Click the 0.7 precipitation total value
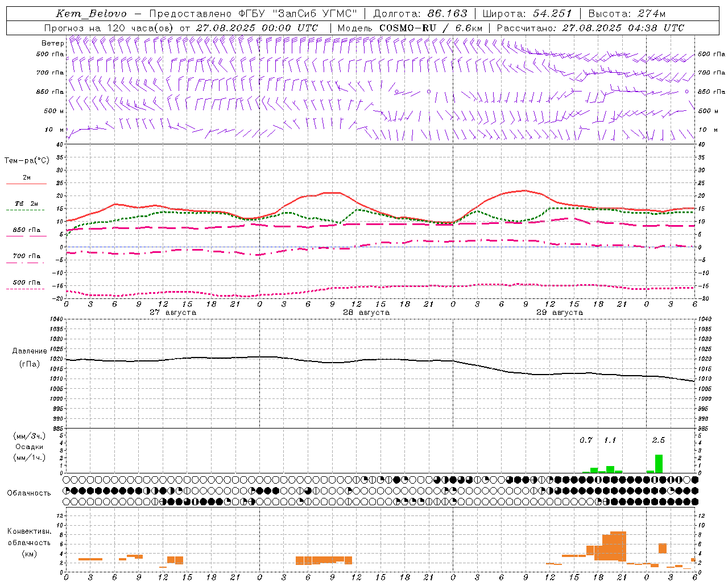The width and height of the screenshot is (728, 582). (586, 440)
